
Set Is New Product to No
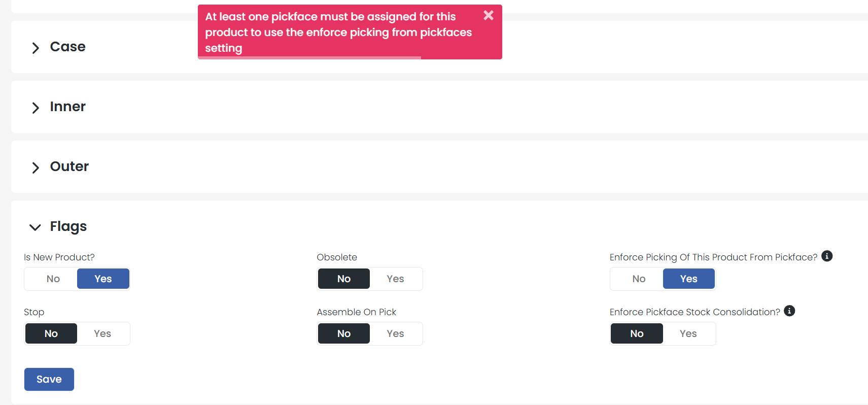(x=53, y=279)
